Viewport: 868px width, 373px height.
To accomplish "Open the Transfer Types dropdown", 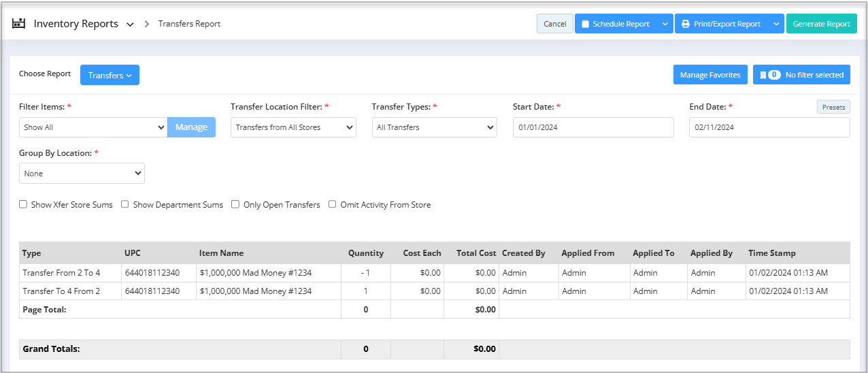I will [434, 127].
